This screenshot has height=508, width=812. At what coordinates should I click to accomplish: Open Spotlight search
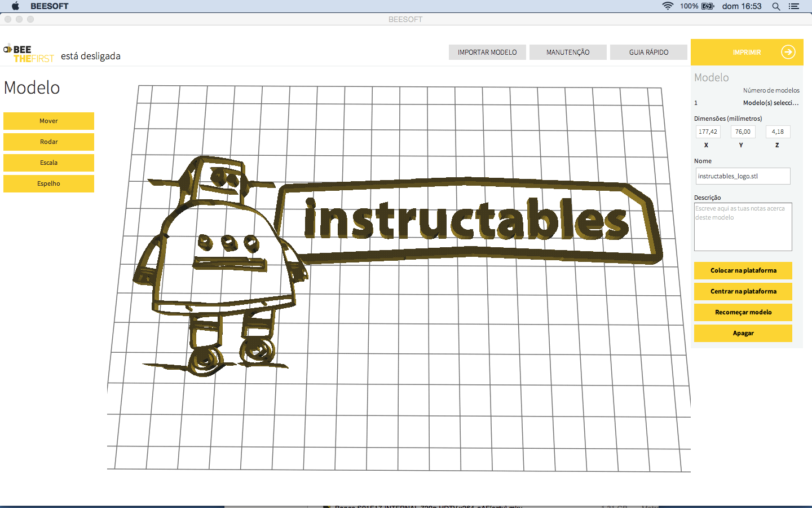[776, 6]
